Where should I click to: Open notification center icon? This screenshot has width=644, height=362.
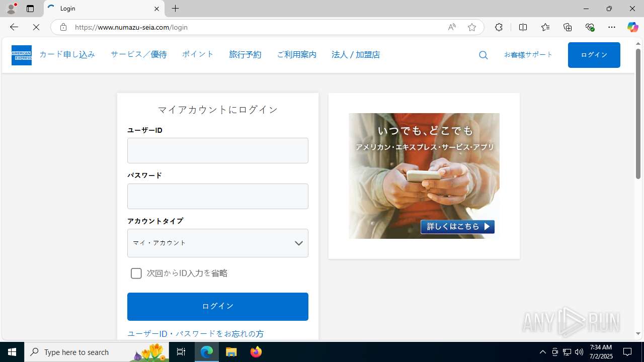tap(627, 352)
